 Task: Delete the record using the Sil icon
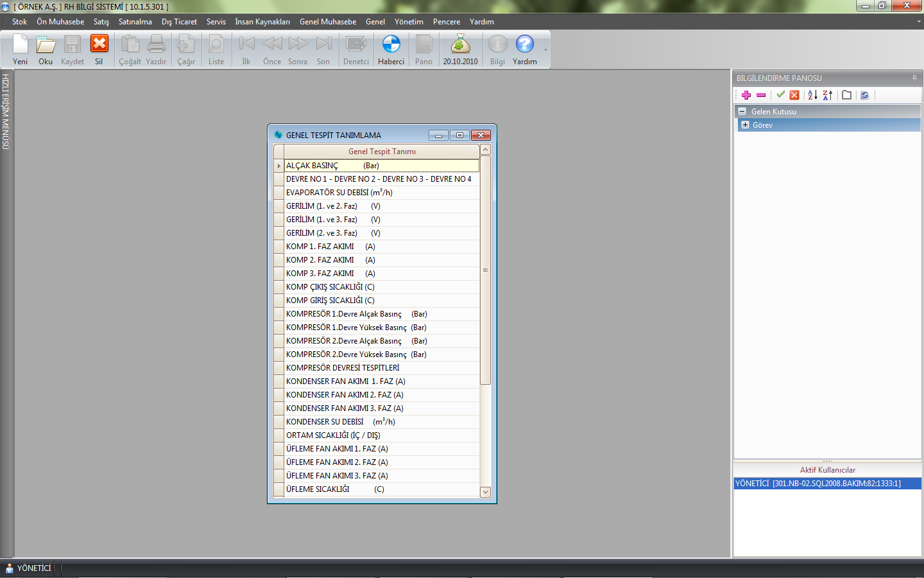click(x=99, y=49)
